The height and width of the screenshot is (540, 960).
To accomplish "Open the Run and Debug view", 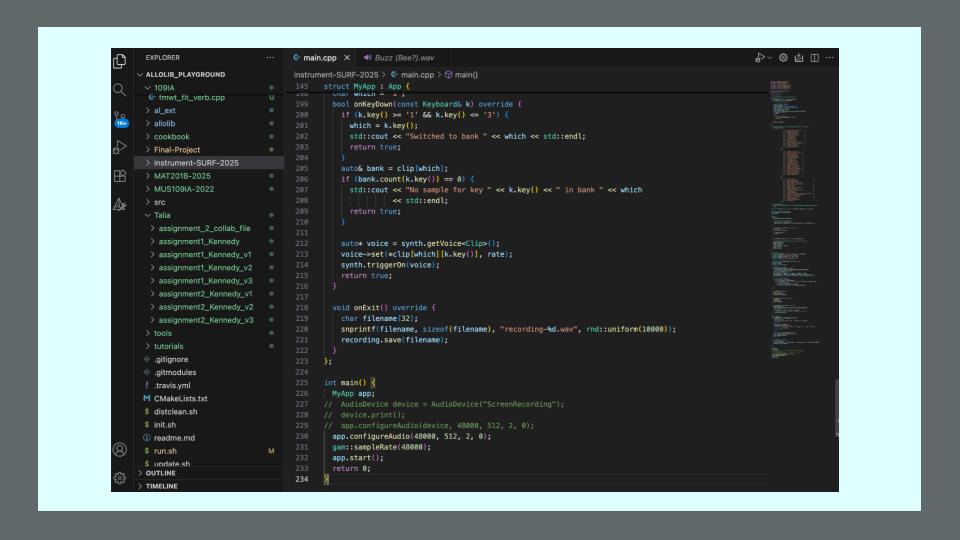I will [120, 148].
